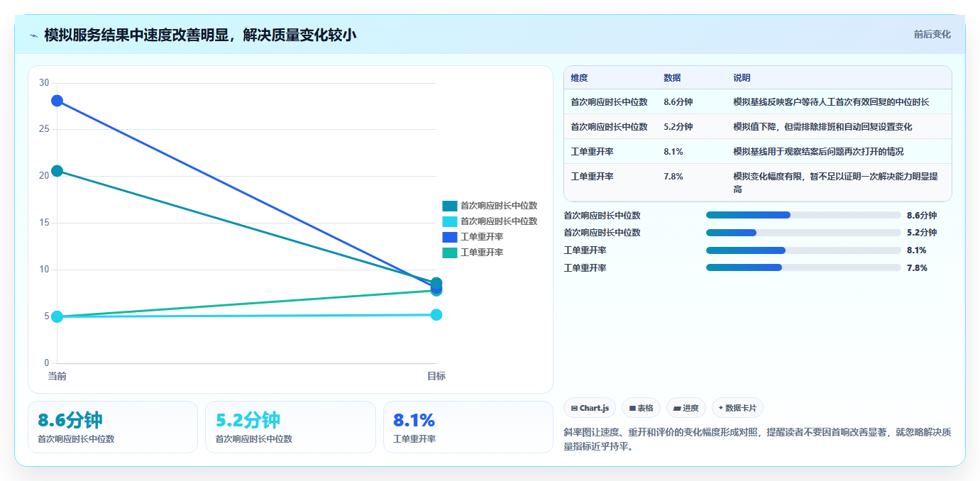The image size is (980, 481).
Task: Select the 8.1% cell in the table
Action: (x=673, y=152)
